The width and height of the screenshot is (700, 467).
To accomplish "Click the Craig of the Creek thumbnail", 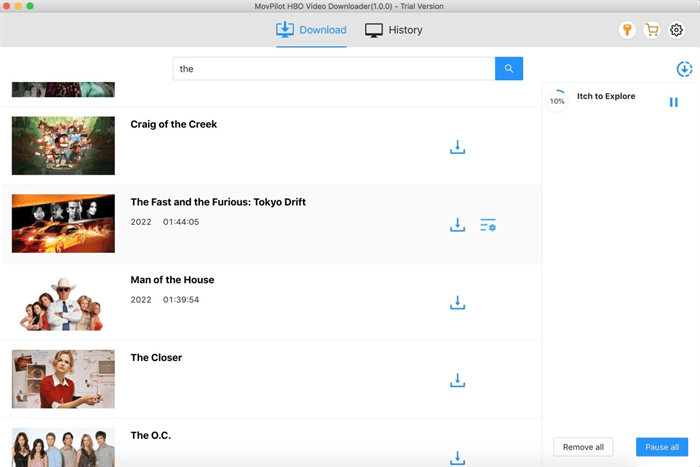I will 63,146.
